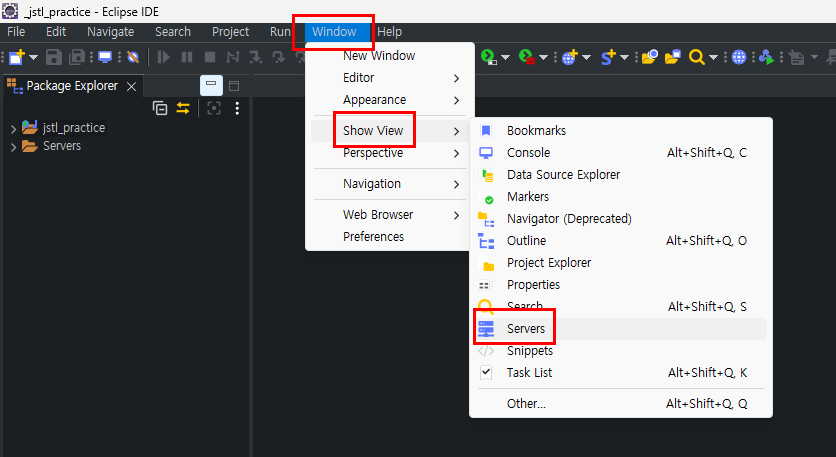This screenshot has width=836, height=457.
Task: Open the New Servlet dropdown arrow
Action: (x=624, y=57)
